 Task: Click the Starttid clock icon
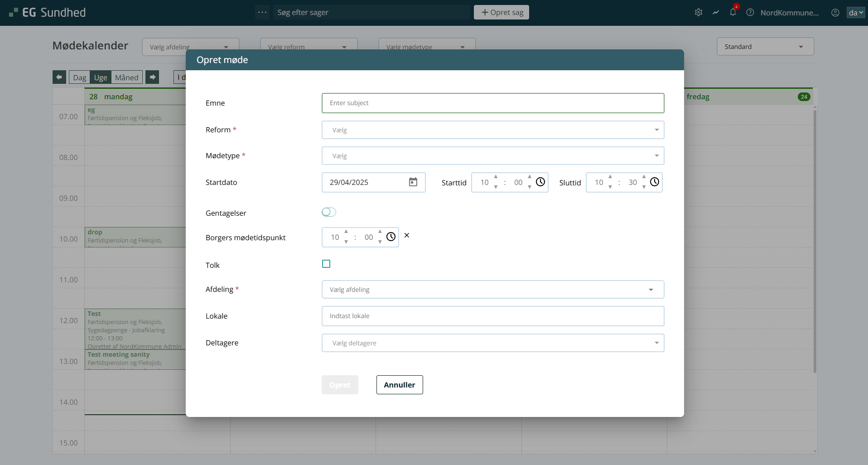click(x=540, y=182)
